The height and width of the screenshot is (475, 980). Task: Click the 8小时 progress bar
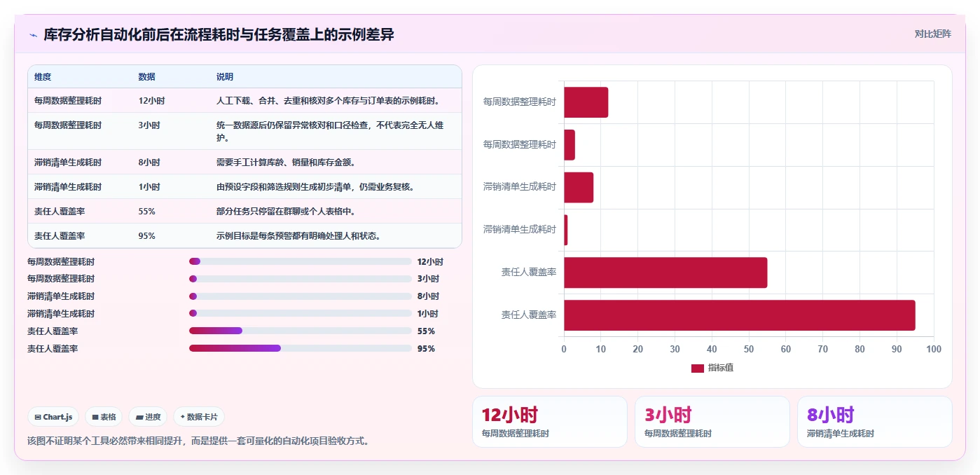pyautogui.click(x=300, y=296)
